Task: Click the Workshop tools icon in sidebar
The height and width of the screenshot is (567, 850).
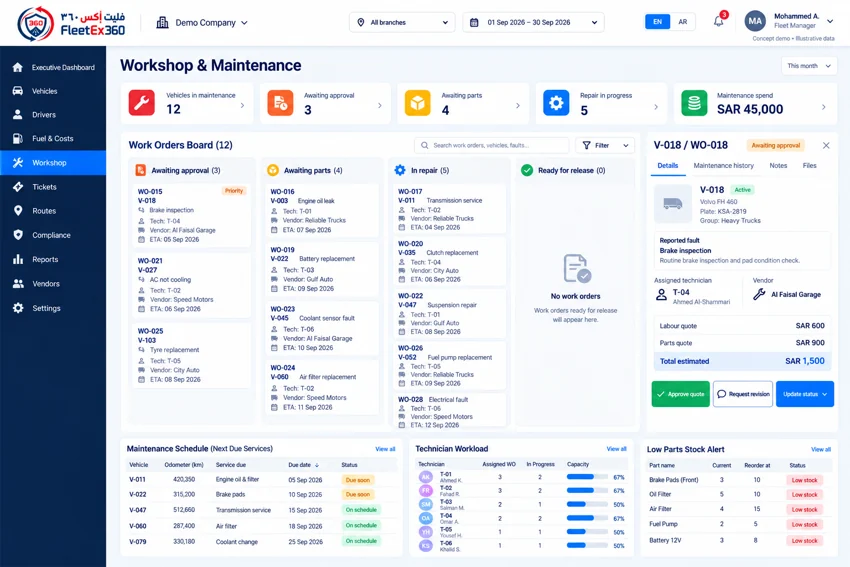Action: pos(18,163)
